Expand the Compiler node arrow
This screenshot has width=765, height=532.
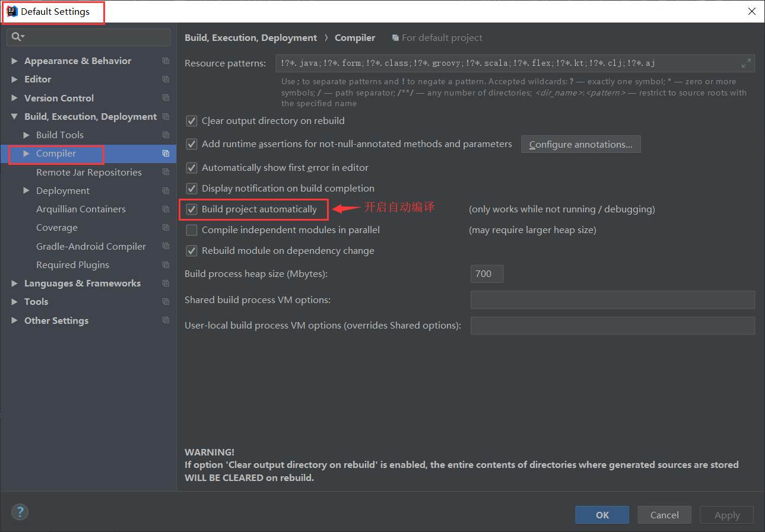[27, 154]
